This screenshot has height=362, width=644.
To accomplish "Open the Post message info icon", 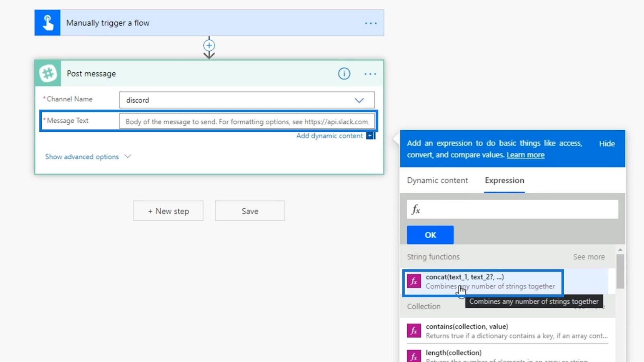I will click(344, 74).
